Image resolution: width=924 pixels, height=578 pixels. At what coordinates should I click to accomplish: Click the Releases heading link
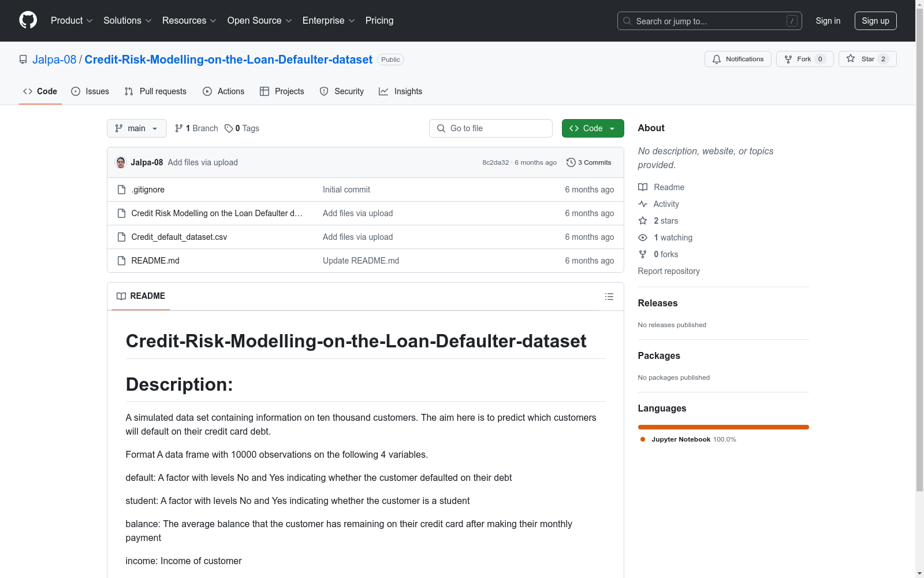click(x=658, y=303)
